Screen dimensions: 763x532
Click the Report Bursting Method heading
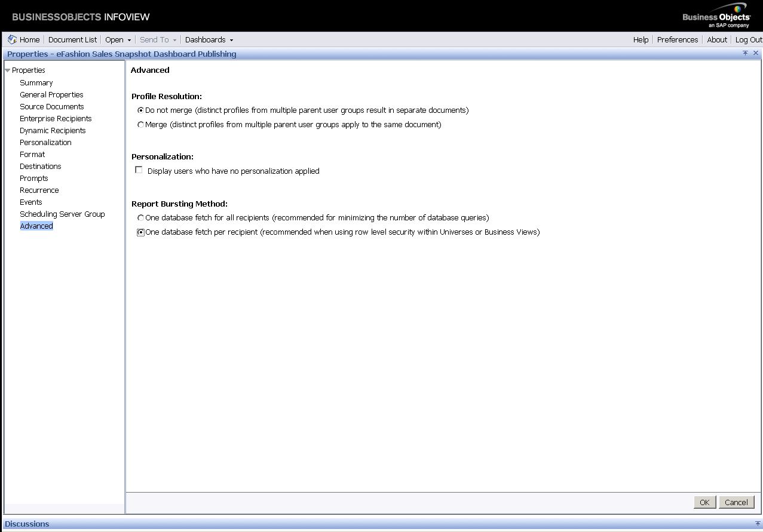pos(180,204)
